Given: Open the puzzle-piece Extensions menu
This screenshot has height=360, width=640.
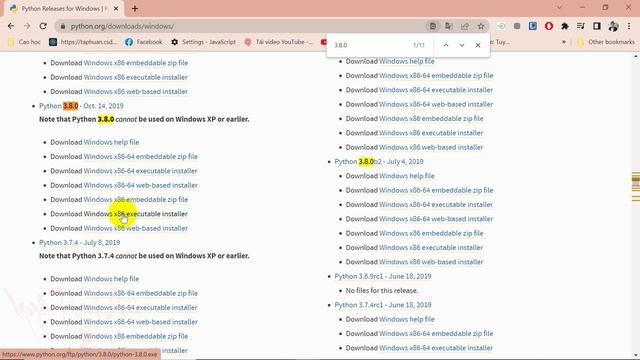Looking at the screenshot, I should point(565,26).
